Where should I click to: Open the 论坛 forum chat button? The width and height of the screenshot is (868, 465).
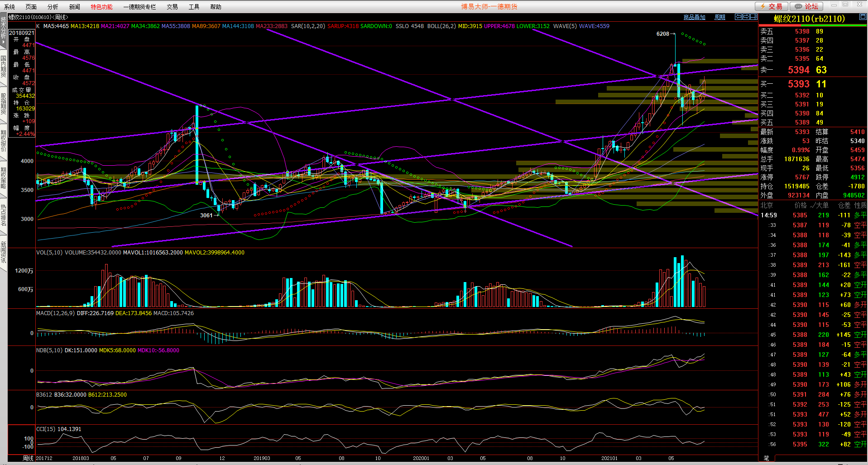(807, 6)
